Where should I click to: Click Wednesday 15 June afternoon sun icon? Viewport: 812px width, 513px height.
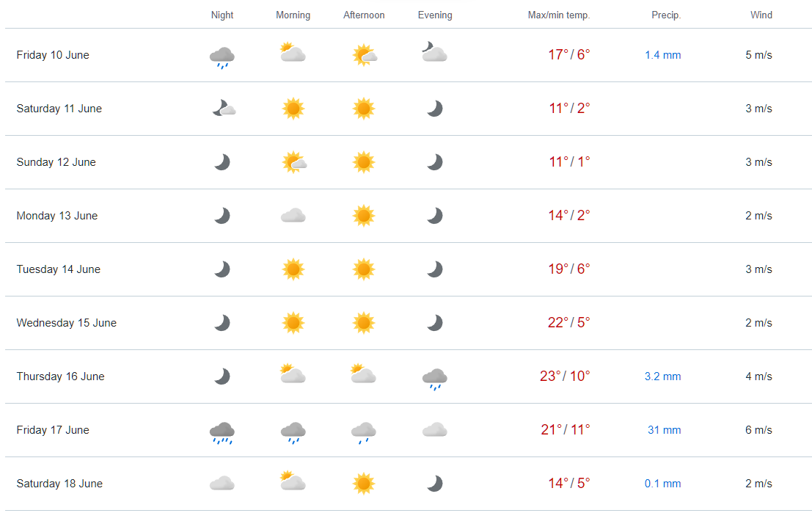coord(364,323)
